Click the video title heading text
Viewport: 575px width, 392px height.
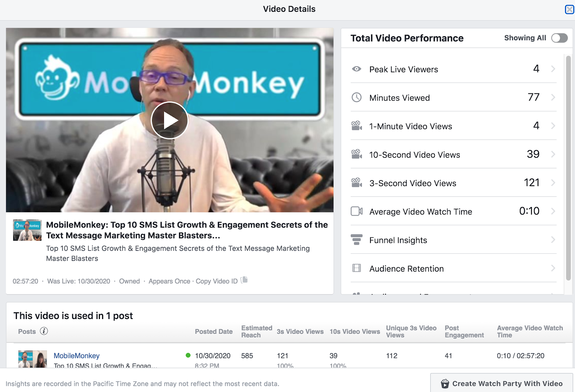tap(187, 230)
